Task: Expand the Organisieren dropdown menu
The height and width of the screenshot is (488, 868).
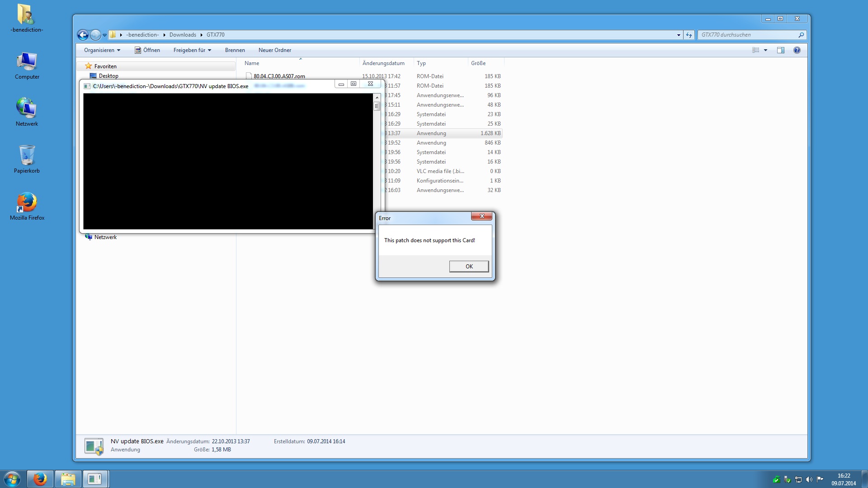Action: pos(102,50)
